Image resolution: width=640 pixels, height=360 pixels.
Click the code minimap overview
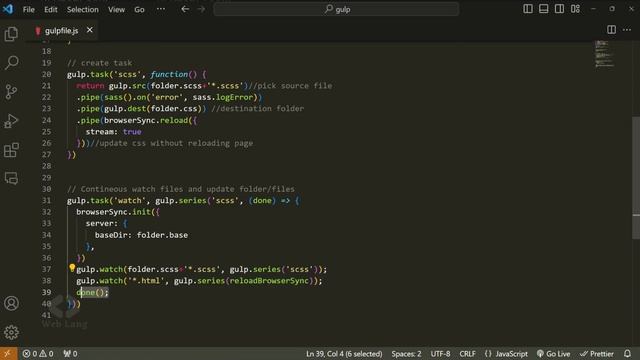(604, 53)
